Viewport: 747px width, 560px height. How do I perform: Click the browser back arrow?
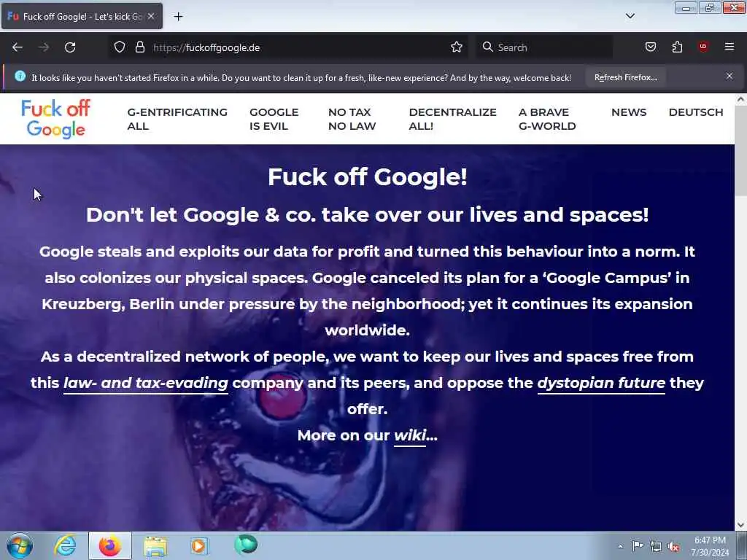click(x=18, y=47)
